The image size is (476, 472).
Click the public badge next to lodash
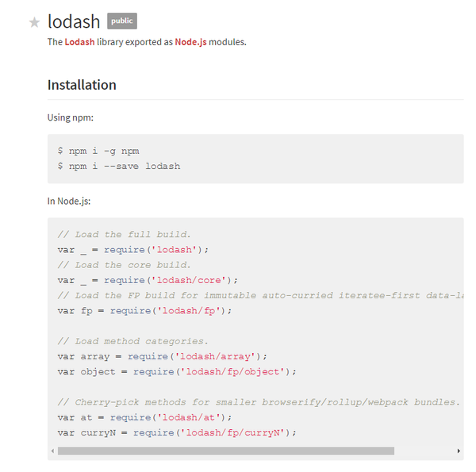pos(122,21)
